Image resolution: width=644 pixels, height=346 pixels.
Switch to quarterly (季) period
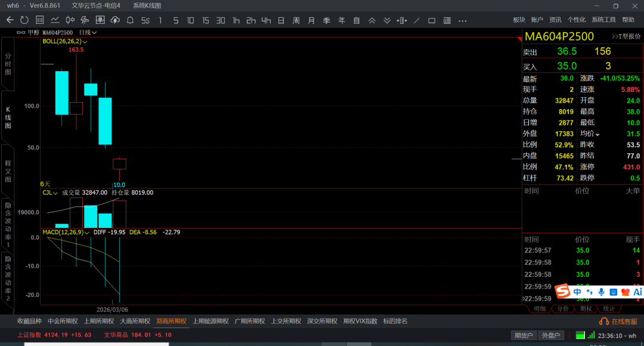tap(327, 20)
